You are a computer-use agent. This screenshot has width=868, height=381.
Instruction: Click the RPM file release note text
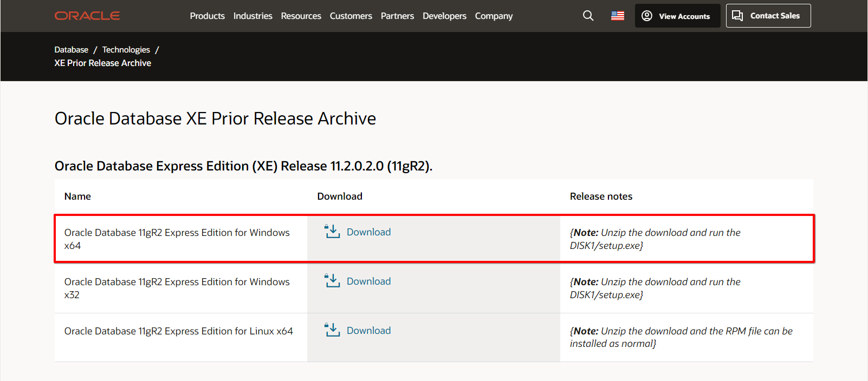(681, 337)
